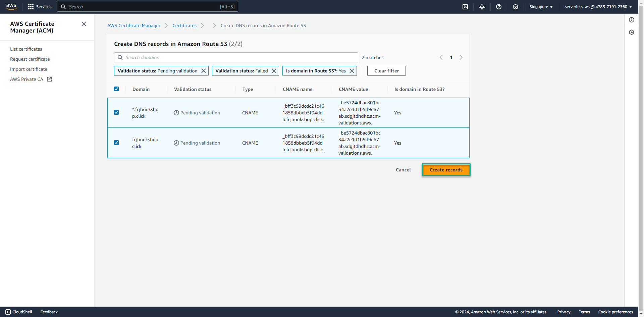Remove the Failed validation status filter
This screenshot has height=317, width=644.
point(274,71)
